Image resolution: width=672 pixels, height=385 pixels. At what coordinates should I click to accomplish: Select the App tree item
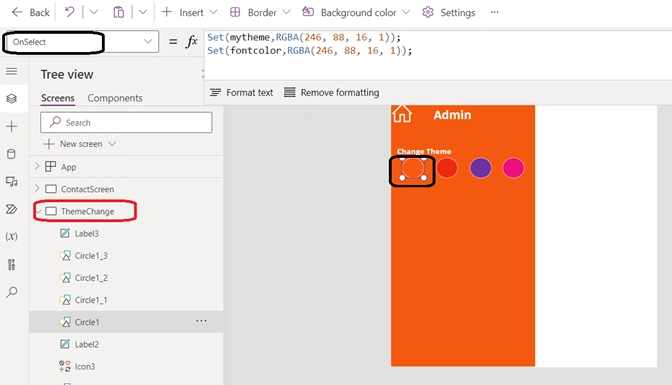[x=69, y=167]
